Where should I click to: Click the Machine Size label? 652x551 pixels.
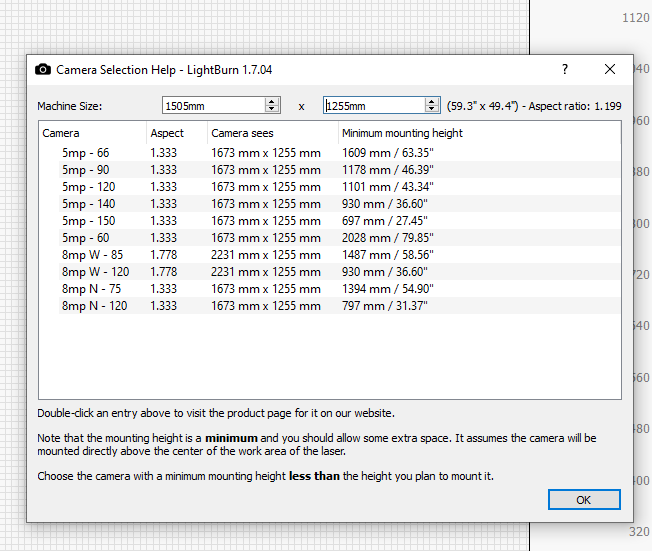point(69,106)
